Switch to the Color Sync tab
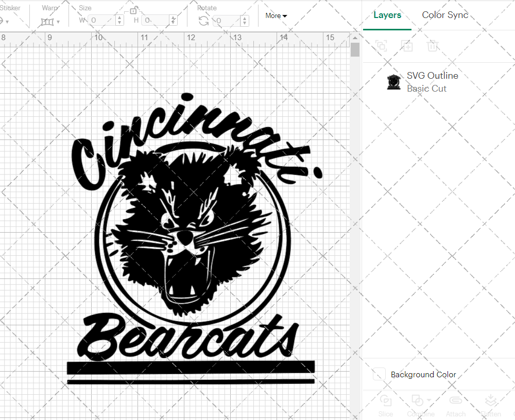The height and width of the screenshot is (420, 515). coord(444,15)
